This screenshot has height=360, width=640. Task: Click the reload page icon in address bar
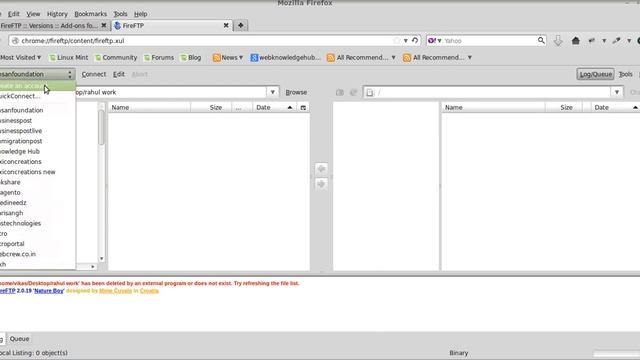point(415,40)
